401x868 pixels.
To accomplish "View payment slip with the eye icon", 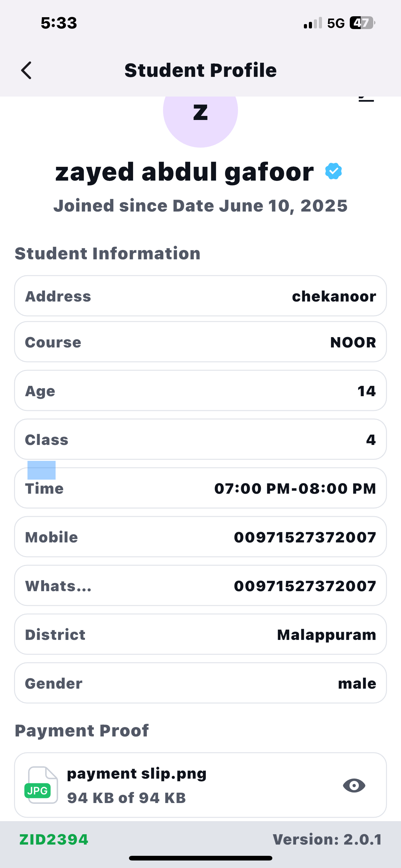I will tap(354, 786).
